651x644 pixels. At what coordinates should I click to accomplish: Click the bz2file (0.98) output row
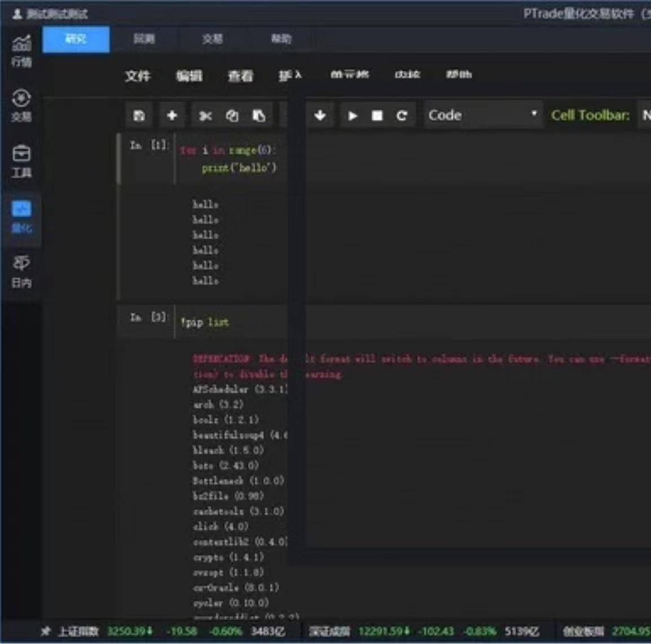[x=228, y=496]
